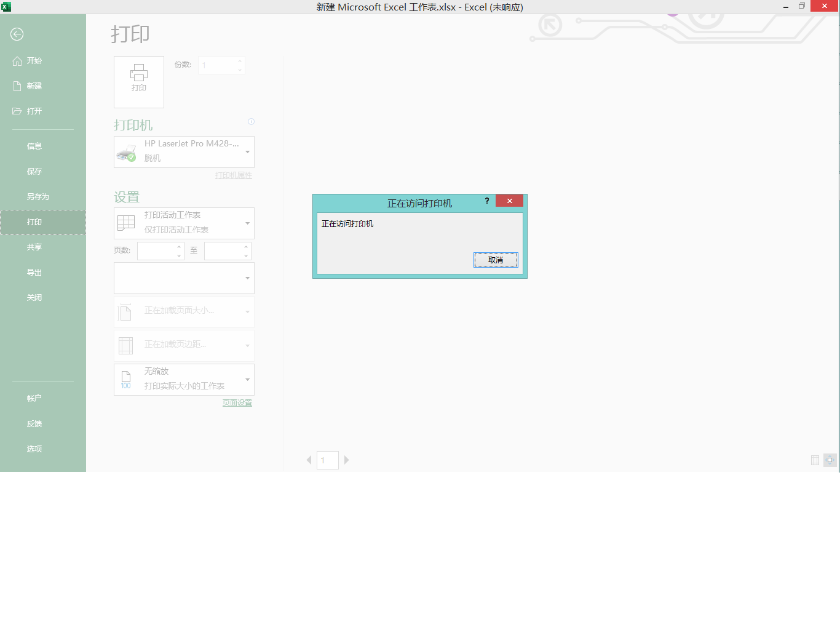Screen dimensions: 840x619
Task: Increase the starting page number
Action: point(180,247)
